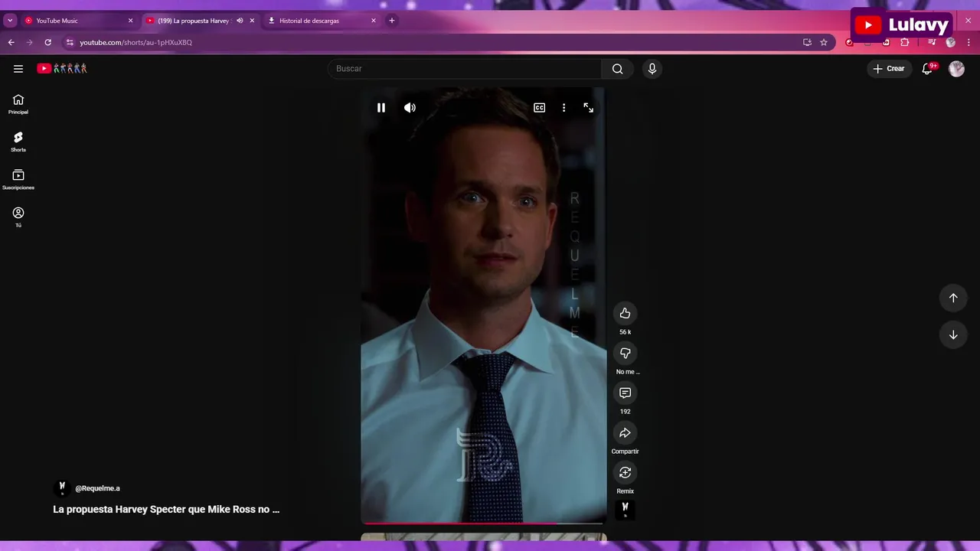Enter fullscreen on the Short
980x551 pixels.
coord(588,108)
